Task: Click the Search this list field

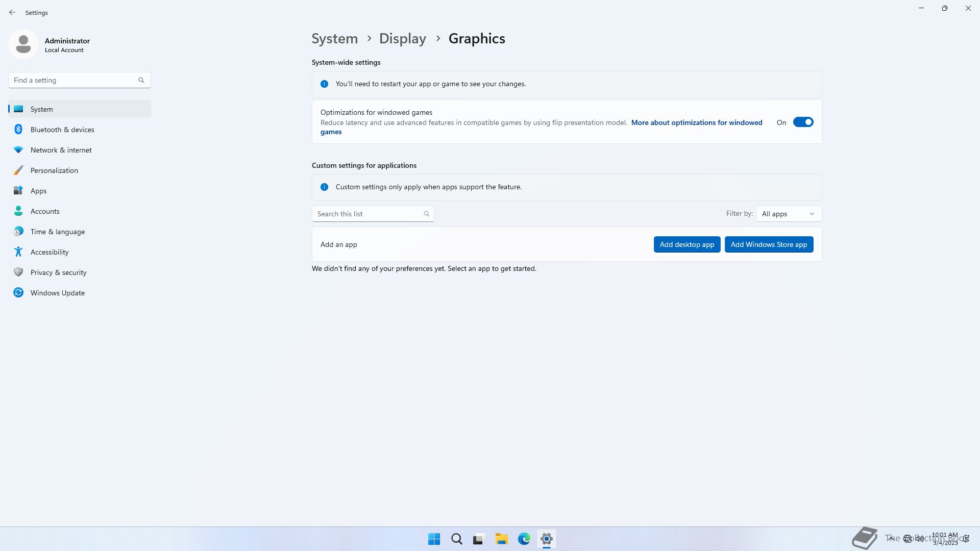Action: point(367,214)
